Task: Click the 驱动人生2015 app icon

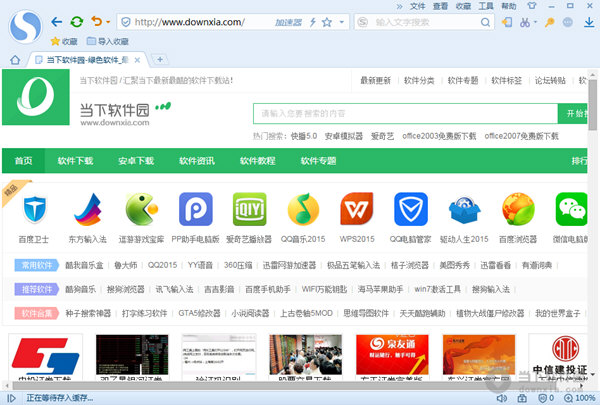Action: click(464, 209)
